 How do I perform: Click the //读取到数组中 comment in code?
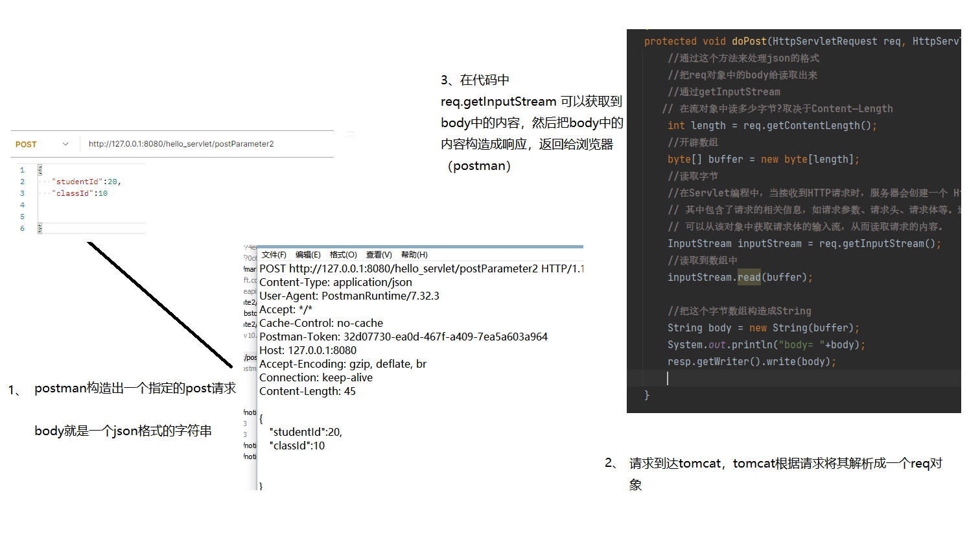click(x=703, y=260)
